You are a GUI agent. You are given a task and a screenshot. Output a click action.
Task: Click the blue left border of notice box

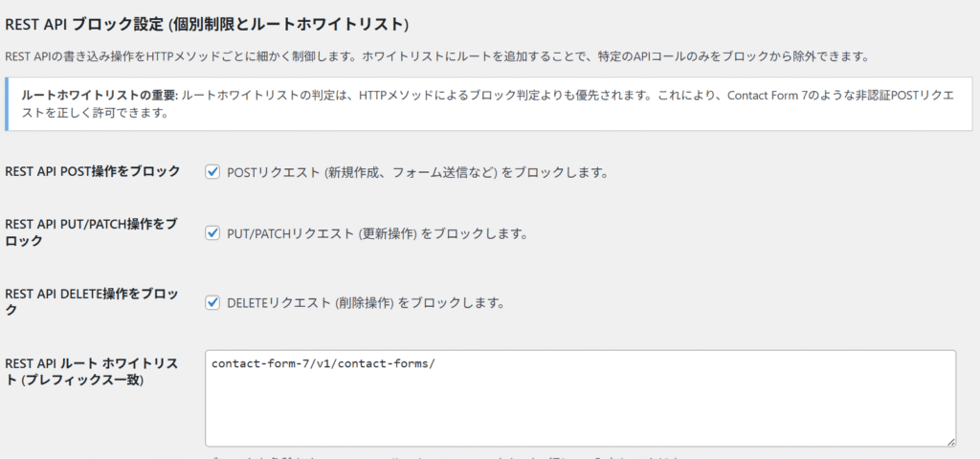pyautogui.click(x=7, y=103)
